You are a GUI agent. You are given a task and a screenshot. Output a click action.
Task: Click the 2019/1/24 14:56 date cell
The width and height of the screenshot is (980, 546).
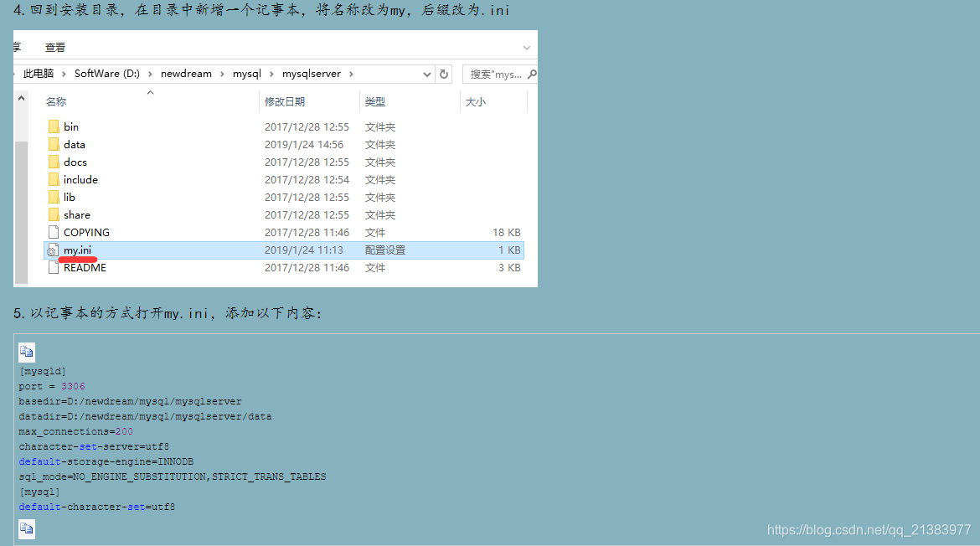(304, 144)
